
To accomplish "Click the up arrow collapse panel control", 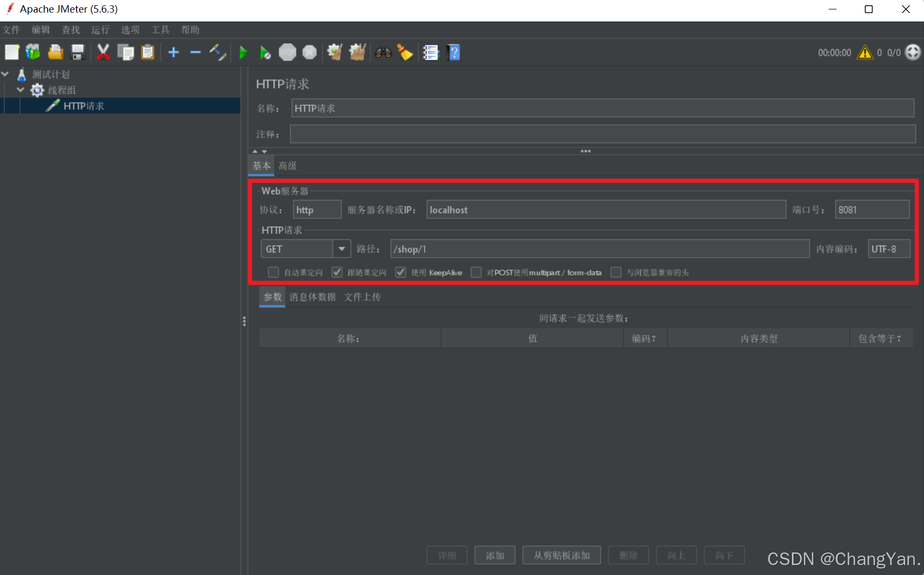I will (x=255, y=151).
